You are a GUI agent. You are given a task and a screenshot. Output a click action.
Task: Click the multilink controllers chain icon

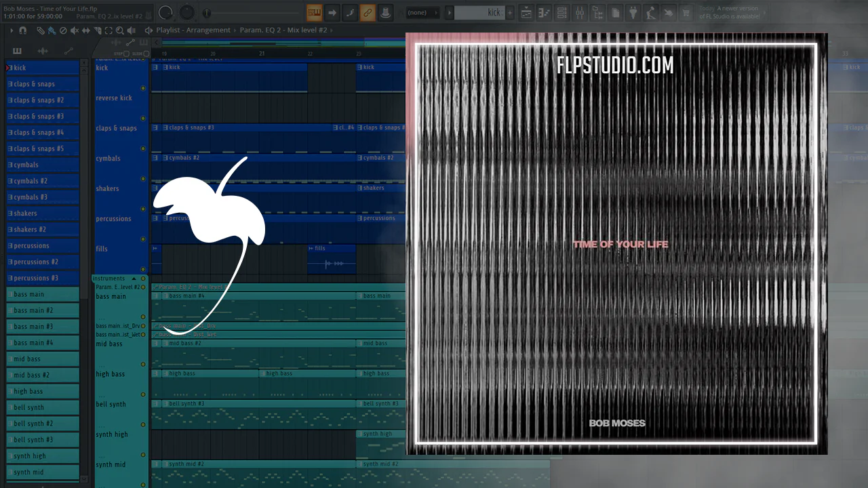point(368,12)
